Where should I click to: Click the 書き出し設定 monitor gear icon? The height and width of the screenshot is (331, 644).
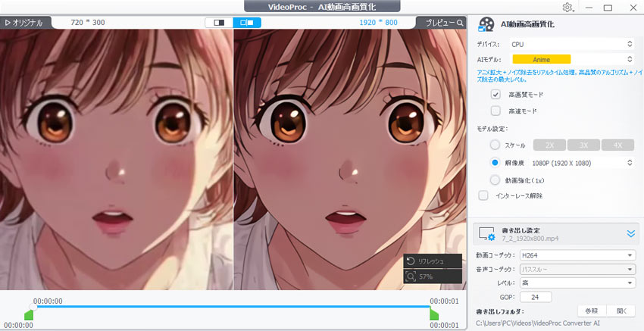click(x=487, y=234)
